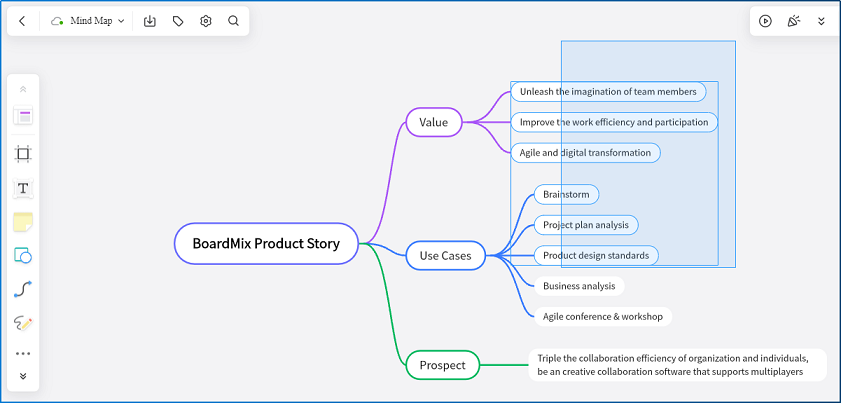This screenshot has width=841, height=403.
Task: Select the Sticky Note tool
Action: [x=23, y=222]
